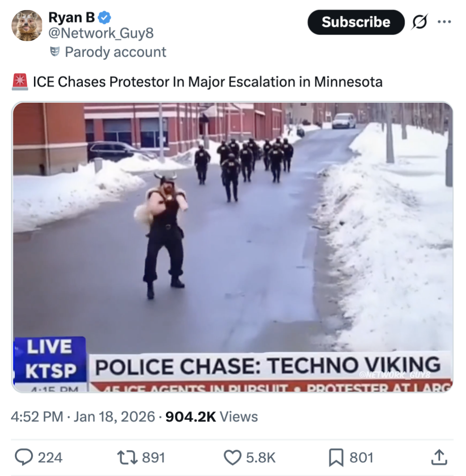The height and width of the screenshot is (476, 466).
Task: Like the post with heart icon
Action: click(x=233, y=457)
